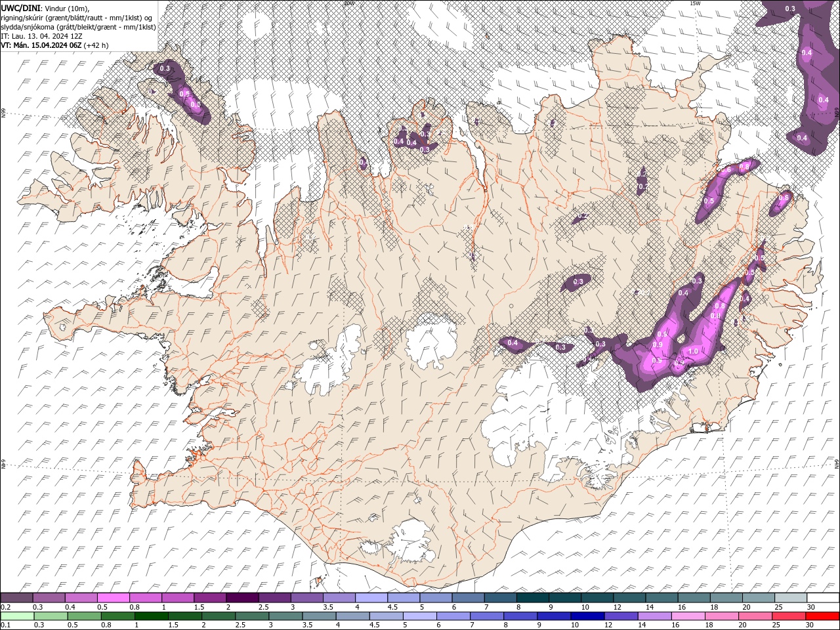The width and height of the screenshot is (840, 630).
Task: Click the 'IT: Lau. 13. 04. 2024 12Z' line
Action: point(41,36)
